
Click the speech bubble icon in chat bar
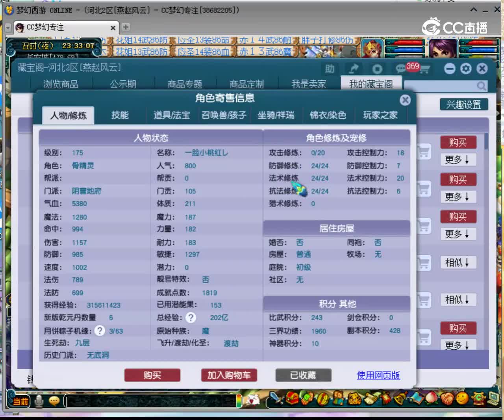coord(54,401)
